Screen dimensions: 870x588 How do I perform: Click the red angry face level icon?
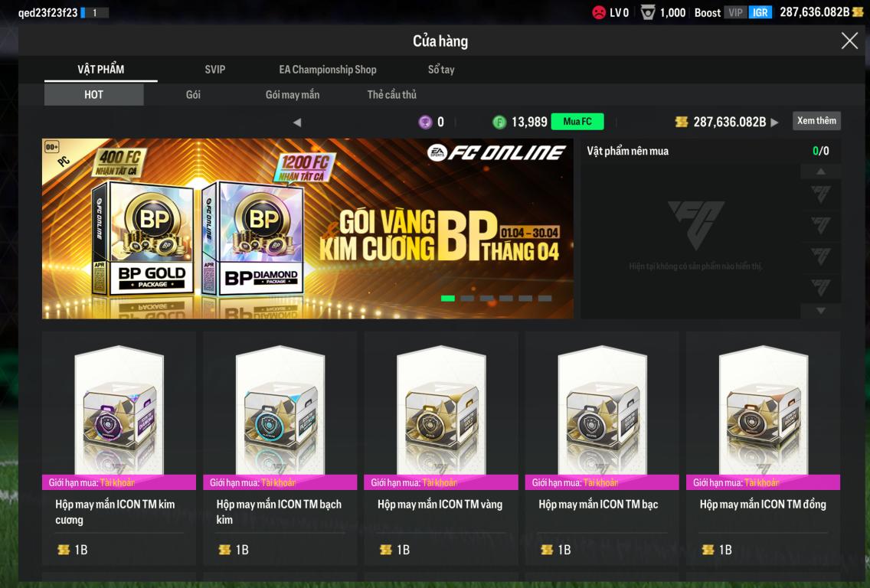click(x=599, y=12)
